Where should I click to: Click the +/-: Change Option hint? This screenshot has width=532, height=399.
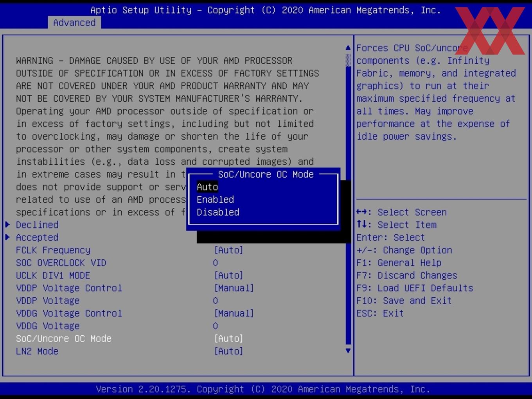404,250
